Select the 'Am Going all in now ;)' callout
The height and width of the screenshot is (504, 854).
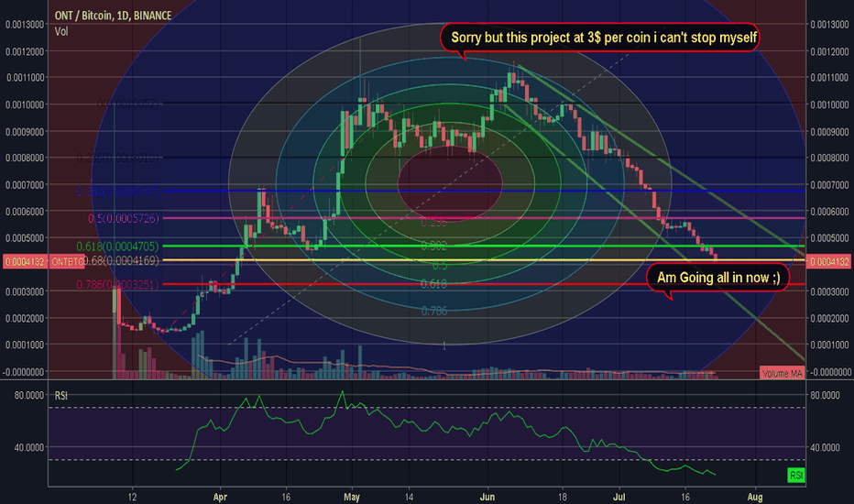pos(717,278)
